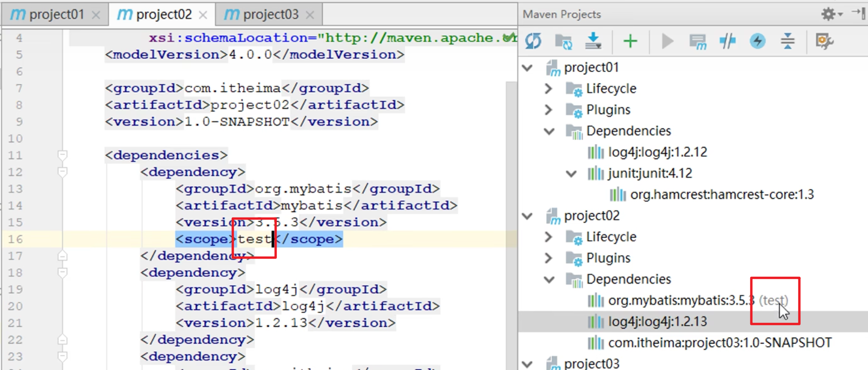The width and height of the screenshot is (868, 370).
Task: Fold dependency block at line 18
Action: tap(62, 272)
